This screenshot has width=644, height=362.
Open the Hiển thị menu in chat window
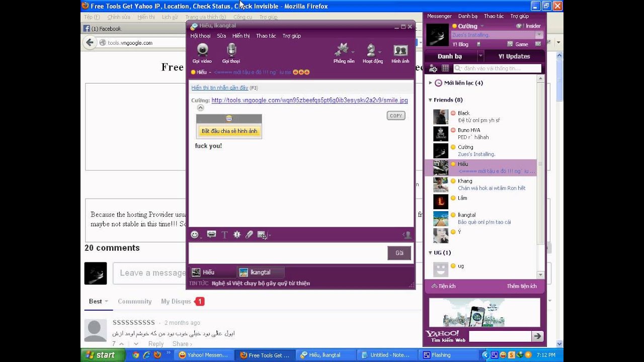pos(241,36)
